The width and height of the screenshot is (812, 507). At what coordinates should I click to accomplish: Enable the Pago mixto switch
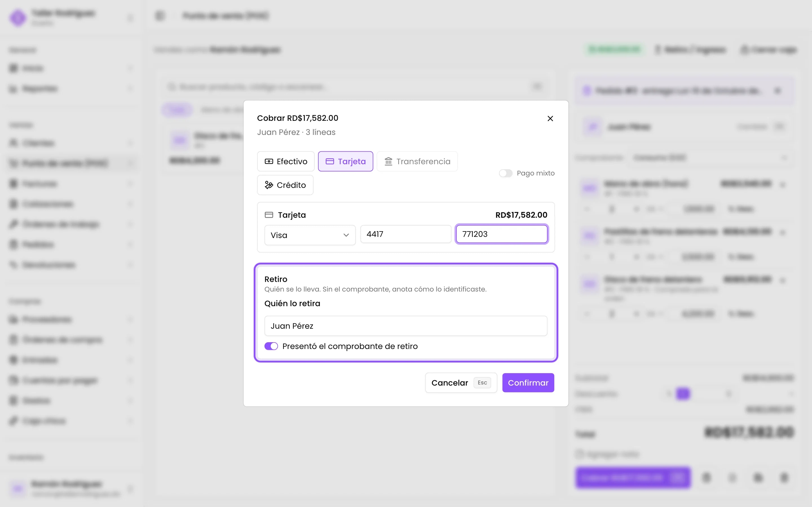pos(506,173)
